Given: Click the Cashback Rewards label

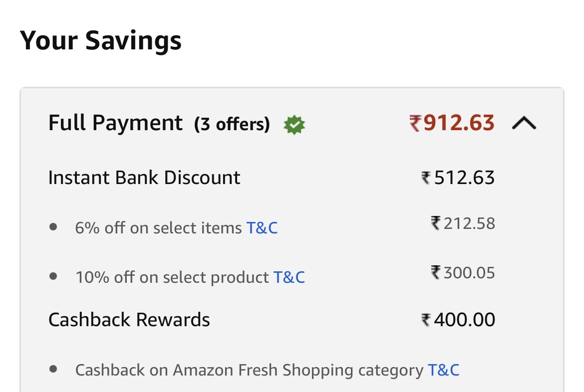Looking at the screenshot, I should [129, 319].
